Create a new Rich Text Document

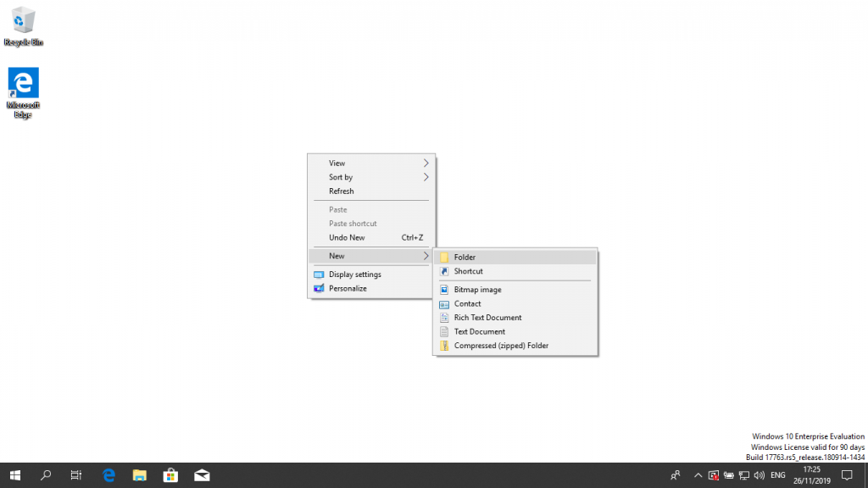point(515,318)
